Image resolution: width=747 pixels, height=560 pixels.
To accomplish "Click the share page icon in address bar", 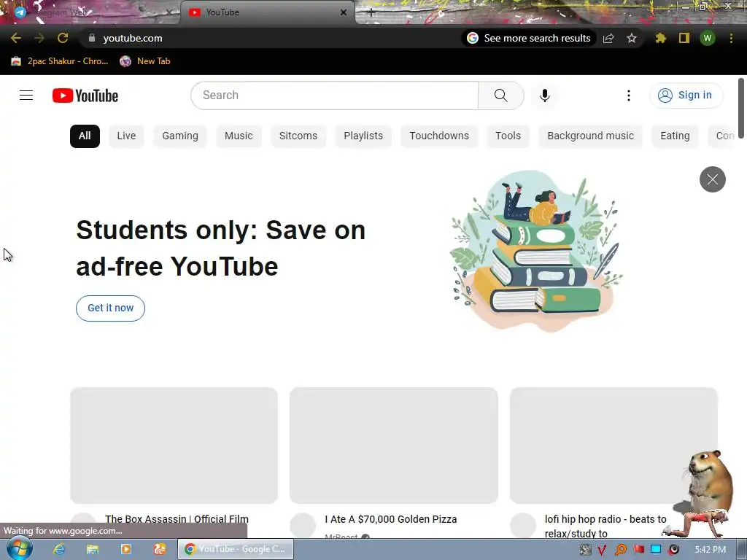I will pyautogui.click(x=608, y=38).
